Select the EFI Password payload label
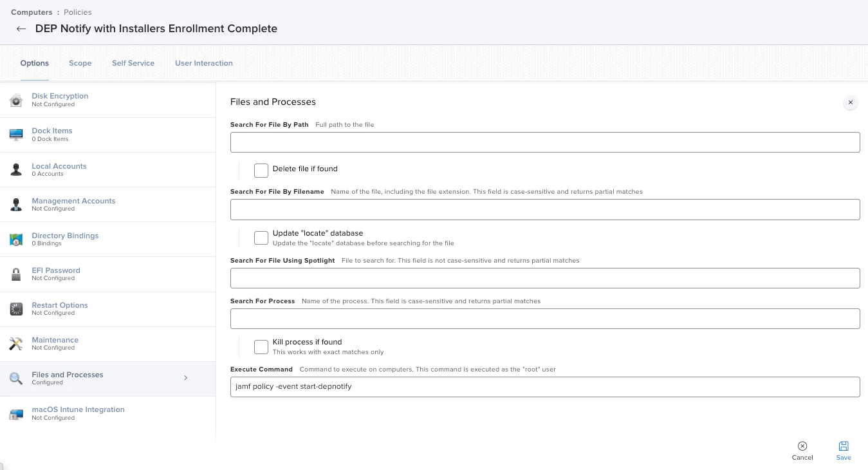868x470 pixels. pyautogui.click(x=56, y=270)
